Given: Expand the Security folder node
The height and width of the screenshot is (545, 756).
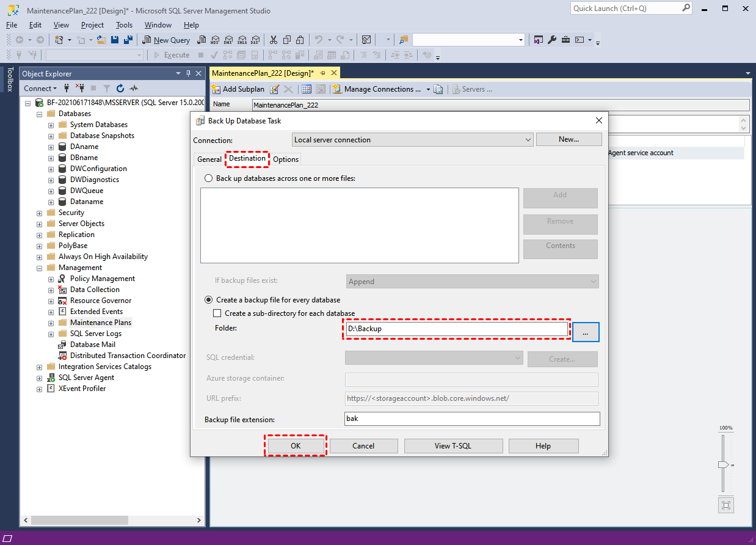Looking at the screenshot, I should [39, 213].
